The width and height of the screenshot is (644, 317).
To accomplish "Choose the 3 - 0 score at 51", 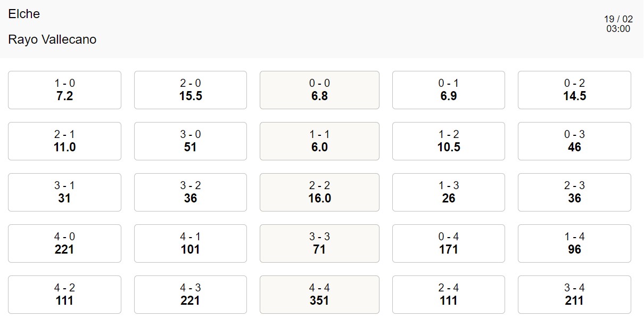I will pyautogui.click(x=190, y=141).
